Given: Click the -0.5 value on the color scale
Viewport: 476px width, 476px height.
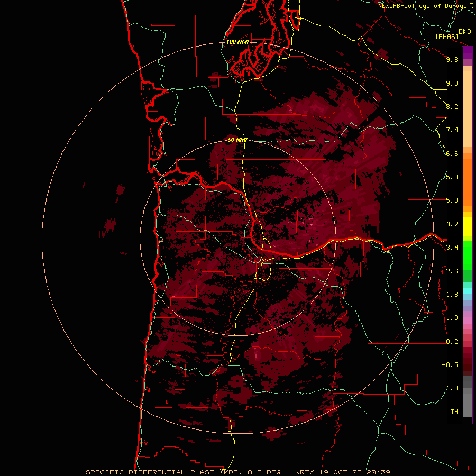Looking at the screenshot, I should point(450,364).
